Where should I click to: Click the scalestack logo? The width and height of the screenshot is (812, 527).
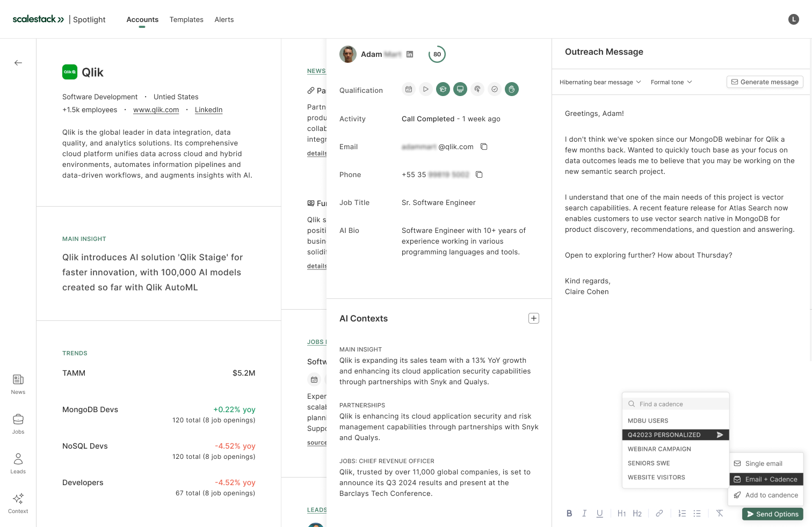pos(38,19)
